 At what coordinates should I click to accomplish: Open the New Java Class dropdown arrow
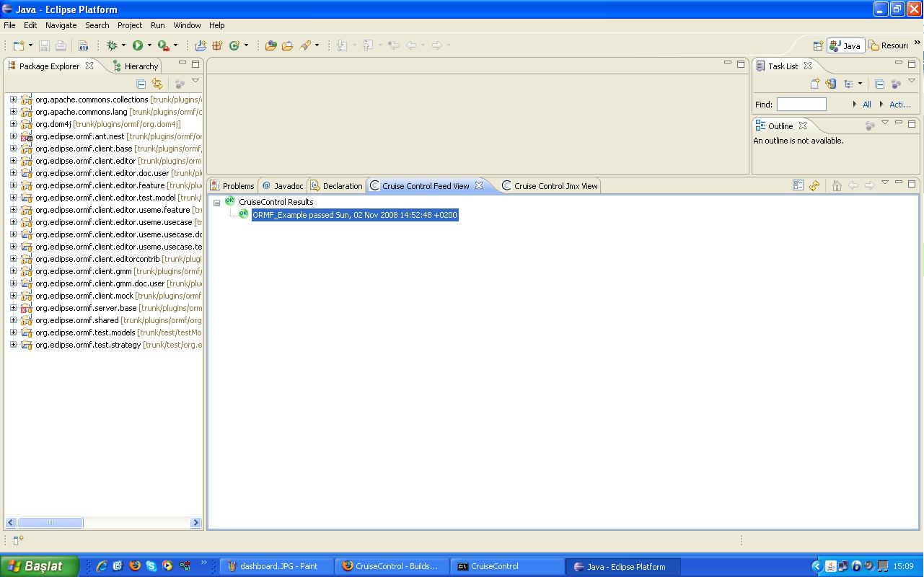[246, 45]
